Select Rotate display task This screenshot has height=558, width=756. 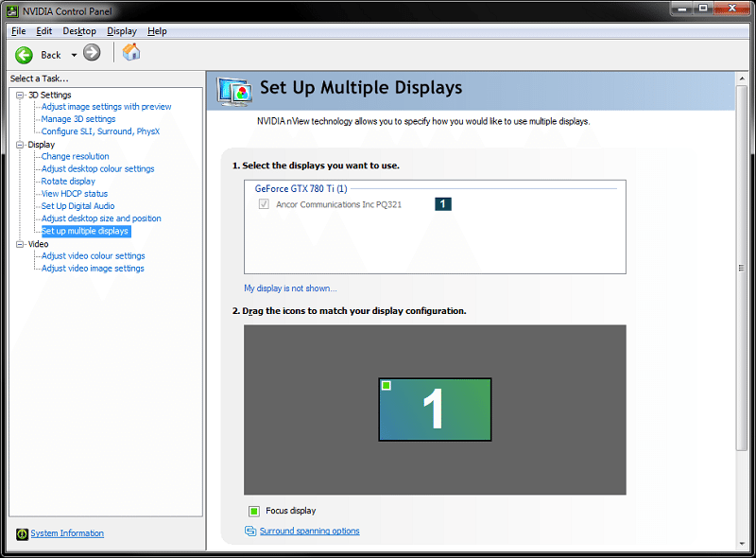click(68, 182)
